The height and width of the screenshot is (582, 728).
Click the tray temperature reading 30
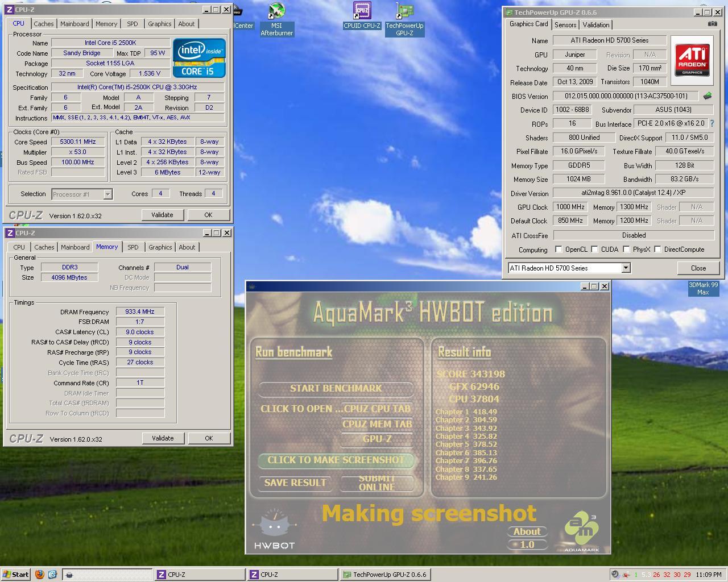click(677, 575)
